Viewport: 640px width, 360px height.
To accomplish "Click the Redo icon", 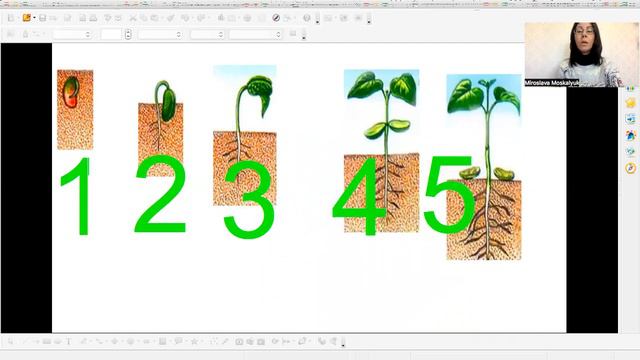I will 201,18.
